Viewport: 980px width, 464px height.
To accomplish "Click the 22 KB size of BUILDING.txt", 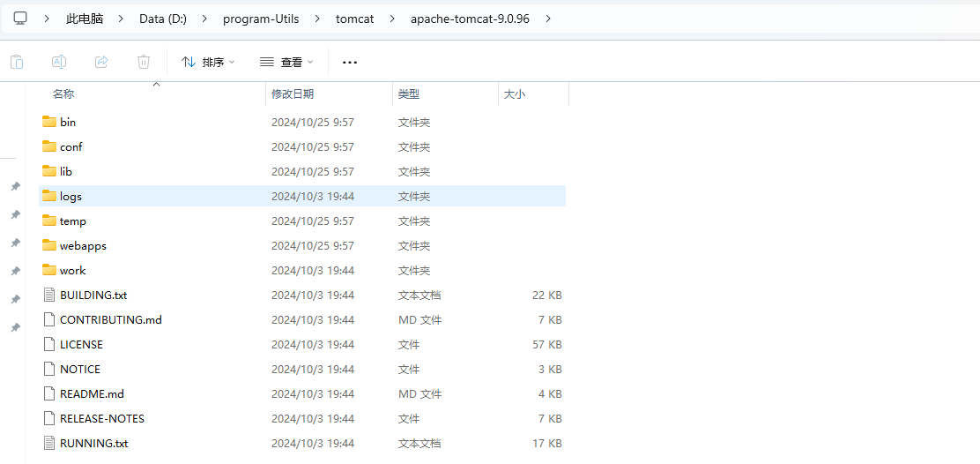I will tap(547, 296).
